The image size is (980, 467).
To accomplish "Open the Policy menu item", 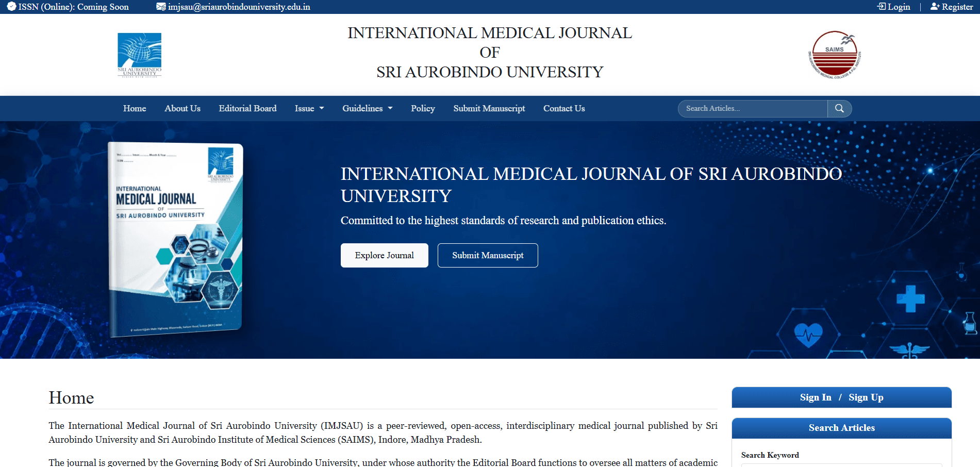I will coord(423,108).
